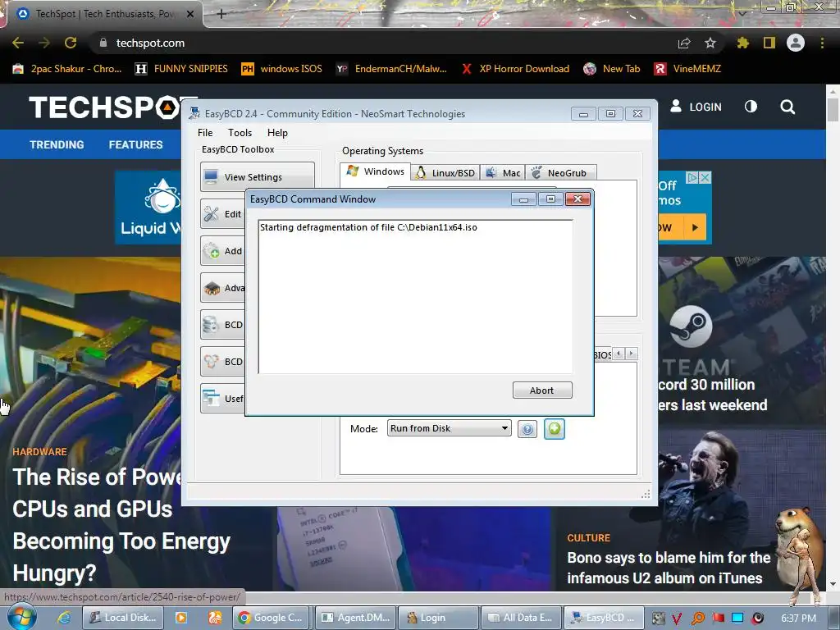Image resolution: width=840 pixels, height=630 pixels.
Task: Click the left arrow on BIOS tab scroller
Action: point(619,354)
